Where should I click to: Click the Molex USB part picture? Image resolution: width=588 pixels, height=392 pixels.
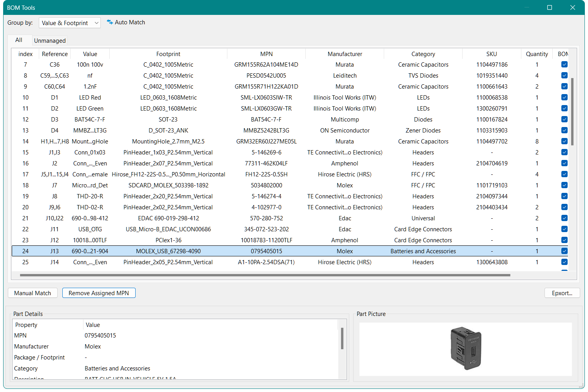[x=465, y=348]
